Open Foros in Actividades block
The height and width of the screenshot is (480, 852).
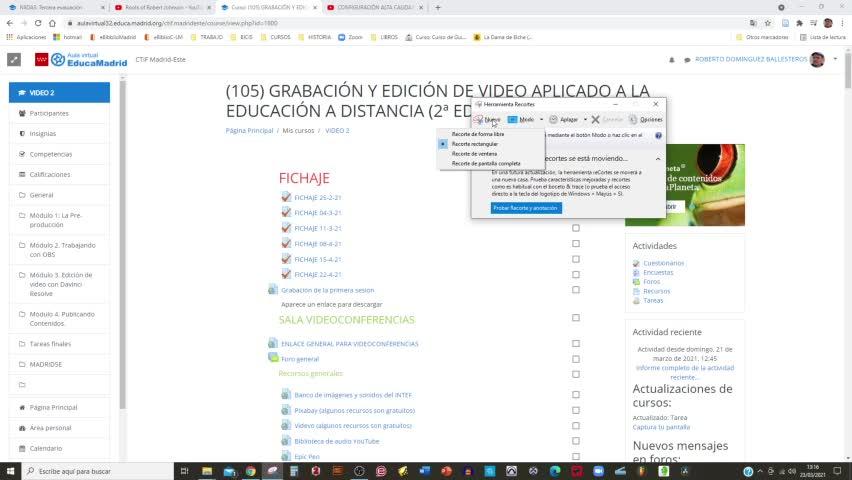click(651, 282)
